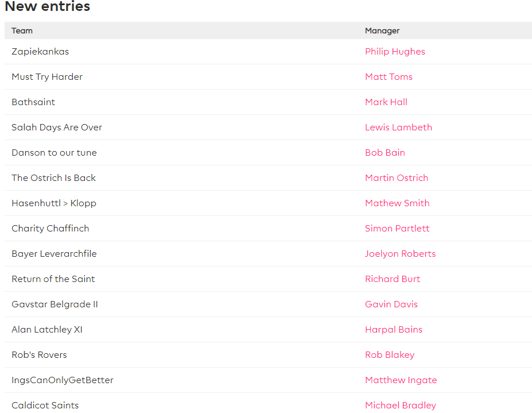Open Simon Partlett's manager link
The height and width of the screenshot is (413, 532).
397,229
